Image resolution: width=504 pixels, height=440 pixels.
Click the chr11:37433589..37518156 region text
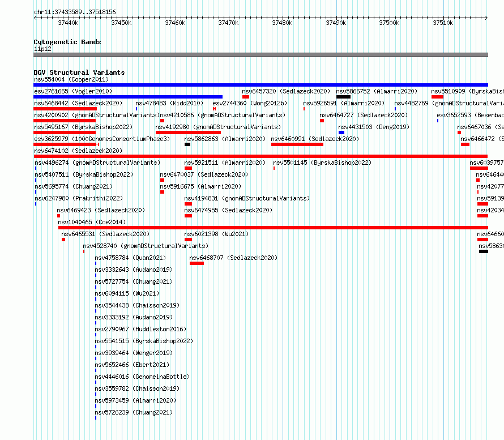point(75,12)
